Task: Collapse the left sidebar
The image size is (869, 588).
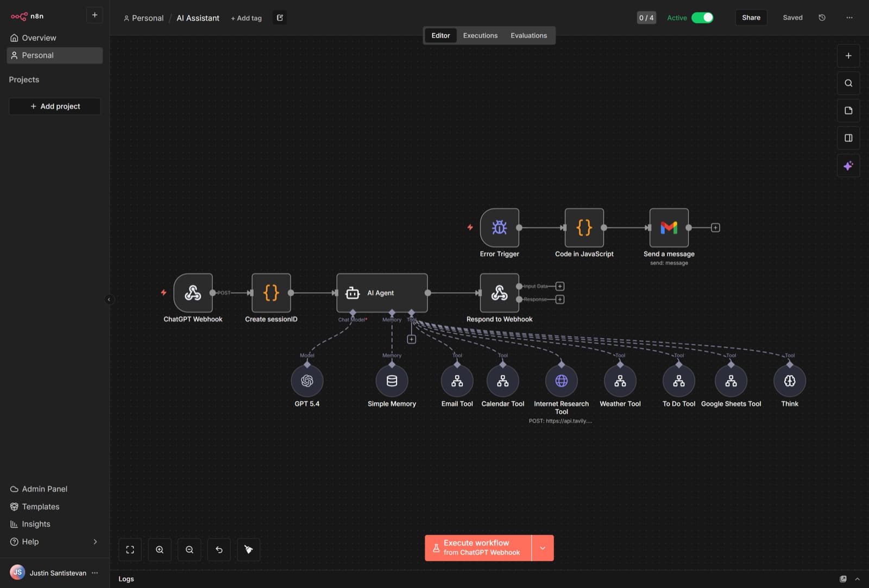Action: click(109, 299)
